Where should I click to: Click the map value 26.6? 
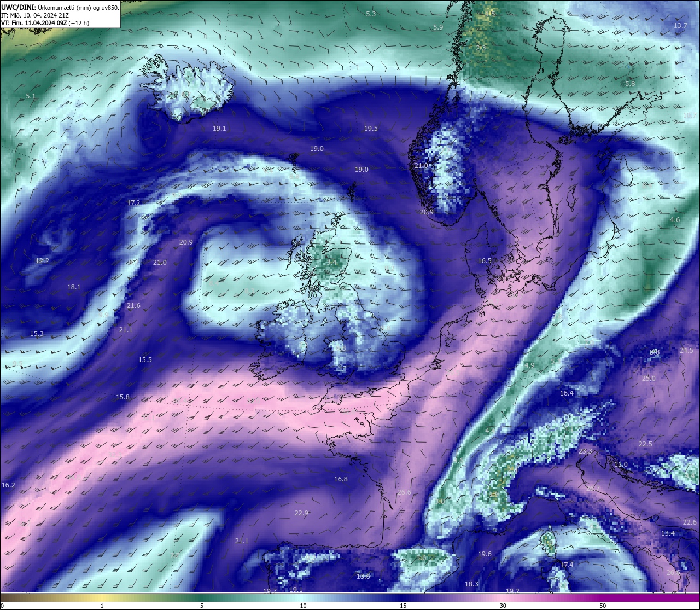click(x=404, y=492)
